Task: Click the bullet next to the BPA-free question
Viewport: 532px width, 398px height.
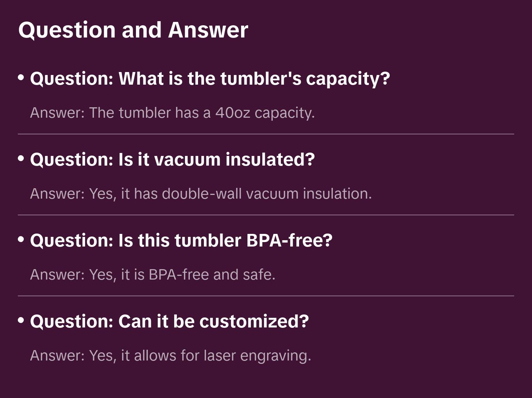Action: 21,239
